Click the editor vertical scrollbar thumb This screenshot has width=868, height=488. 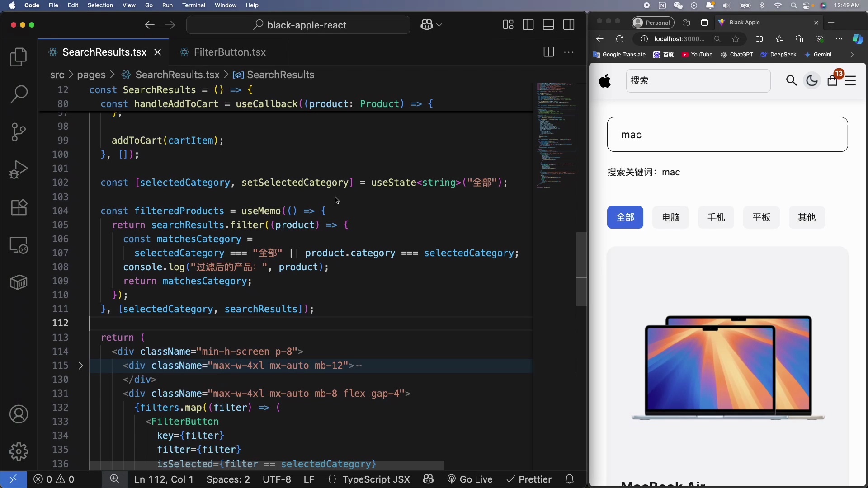(x=581, y=269)
